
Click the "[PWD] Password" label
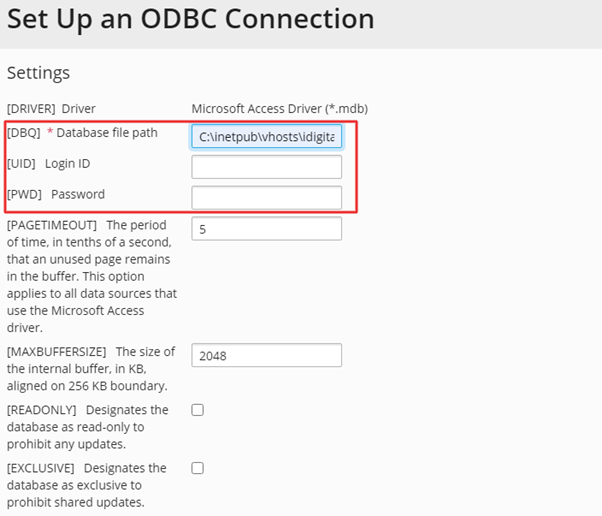56,194
